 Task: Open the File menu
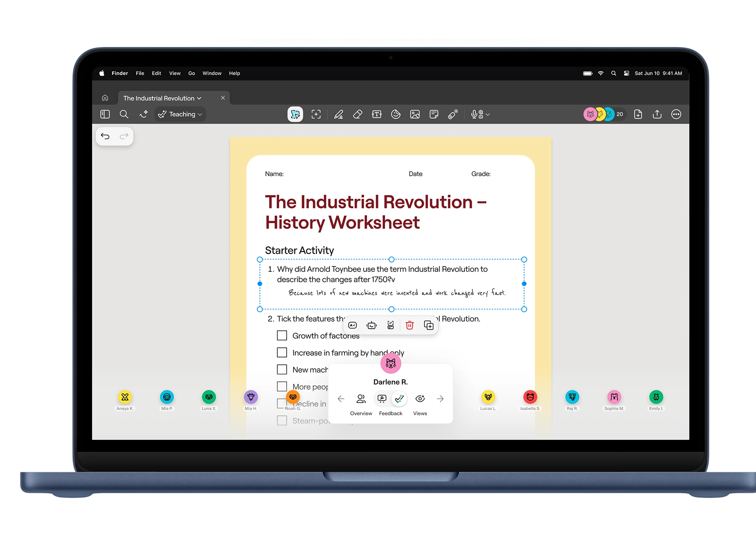(140, 73)
